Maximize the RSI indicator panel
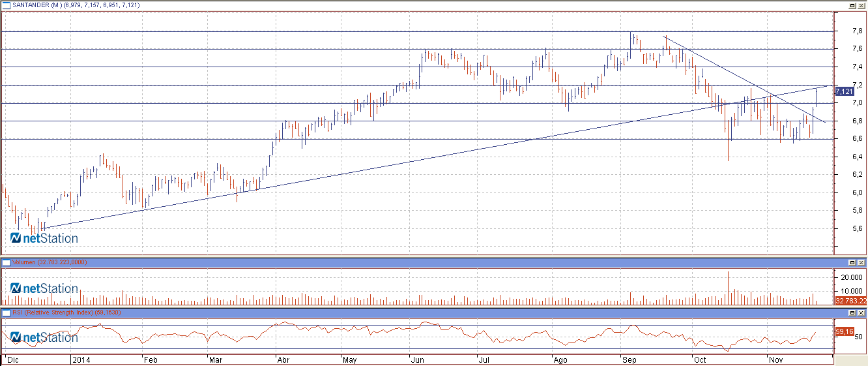Viewport: 868px width, 366px height. (852, 313)
